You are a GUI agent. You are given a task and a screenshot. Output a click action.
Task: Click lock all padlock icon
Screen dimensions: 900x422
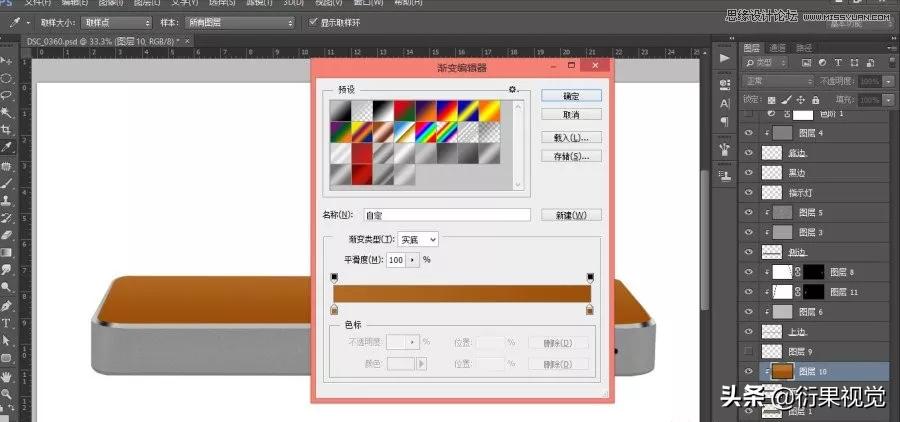[816, 100]
